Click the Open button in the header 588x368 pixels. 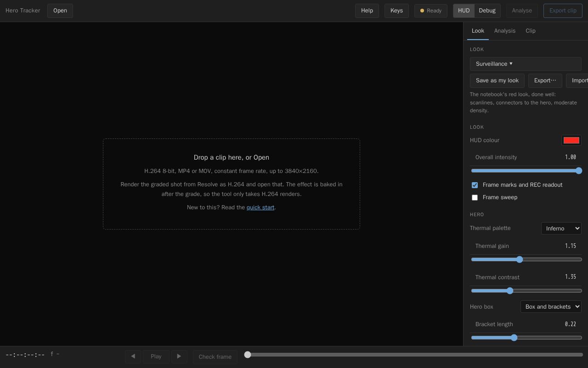click(60, 11)
